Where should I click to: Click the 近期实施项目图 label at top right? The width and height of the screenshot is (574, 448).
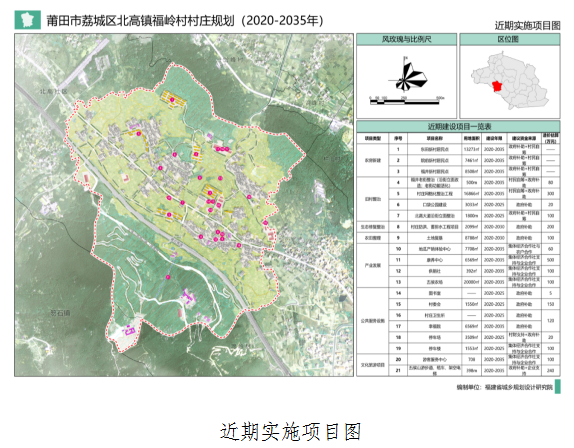[528, 26]
